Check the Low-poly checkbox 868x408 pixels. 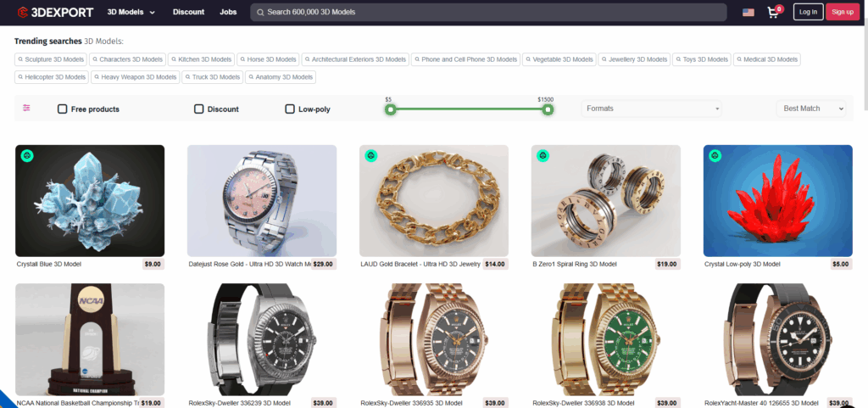290,109
